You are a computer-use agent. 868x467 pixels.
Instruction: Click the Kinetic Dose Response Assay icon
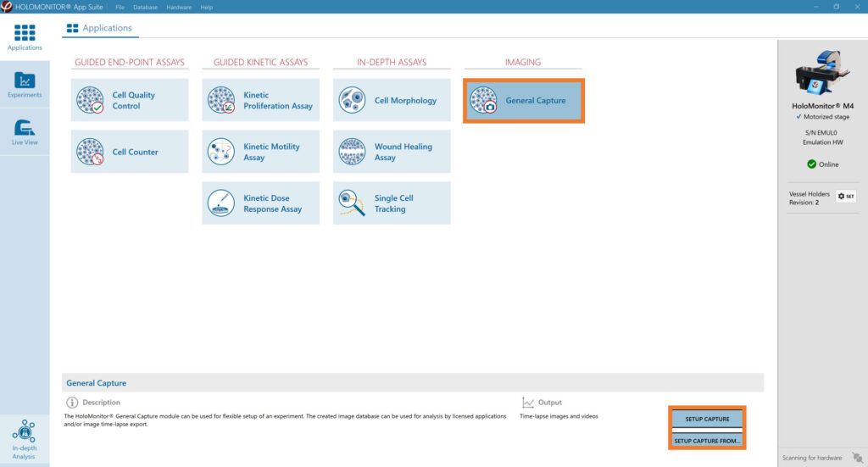pyautogui.click(x=221, y=203)
